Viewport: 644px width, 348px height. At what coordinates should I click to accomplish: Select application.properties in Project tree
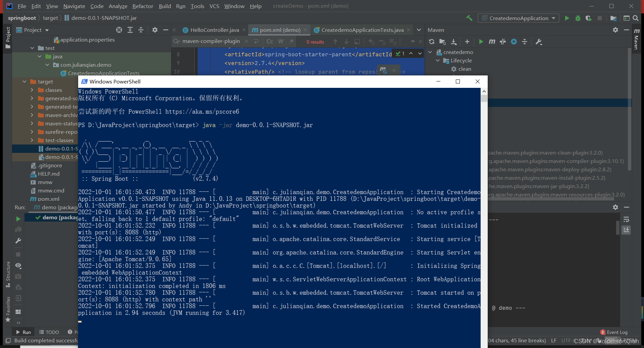(87, 40)
